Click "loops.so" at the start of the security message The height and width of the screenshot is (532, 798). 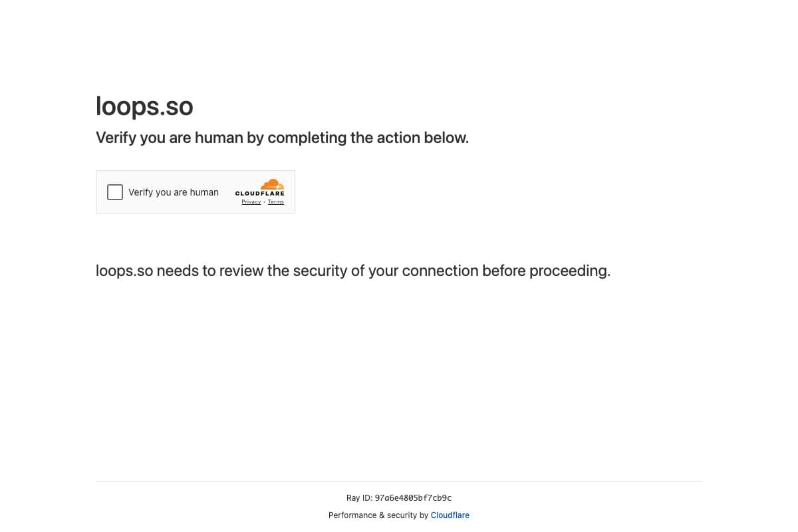[x=124, y=271]
